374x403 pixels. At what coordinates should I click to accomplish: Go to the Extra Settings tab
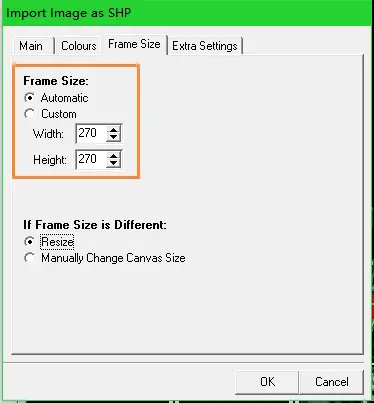coord(205,46)
